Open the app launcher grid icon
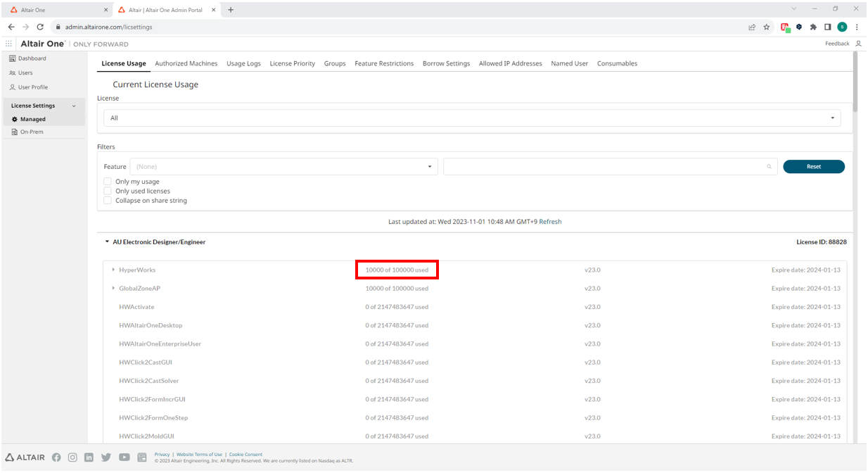The height and width of the screenshot is (473, 868). pos(8,44)
